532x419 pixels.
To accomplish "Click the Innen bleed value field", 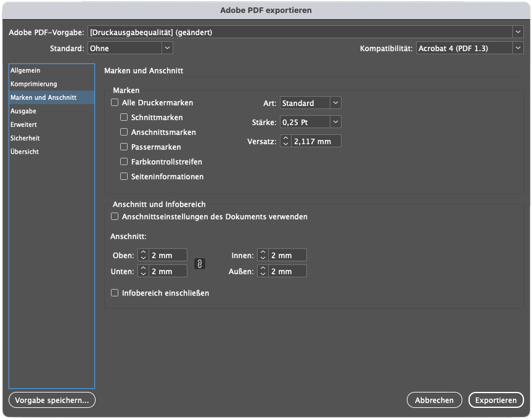I will pos(288,255).
